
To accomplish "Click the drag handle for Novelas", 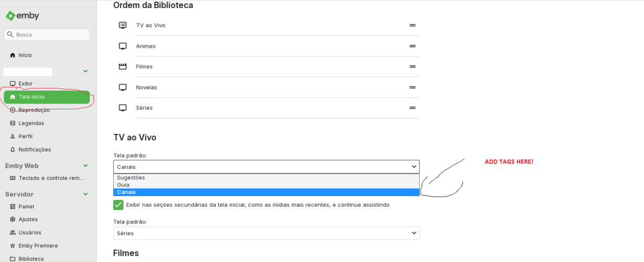I will pos(413,87).
